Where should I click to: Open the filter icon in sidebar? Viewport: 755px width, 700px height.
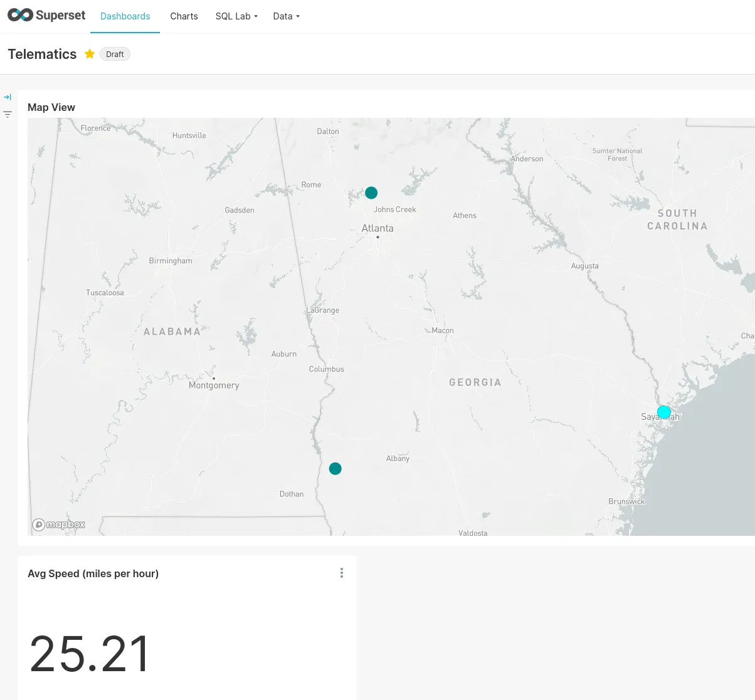(8, 114)
